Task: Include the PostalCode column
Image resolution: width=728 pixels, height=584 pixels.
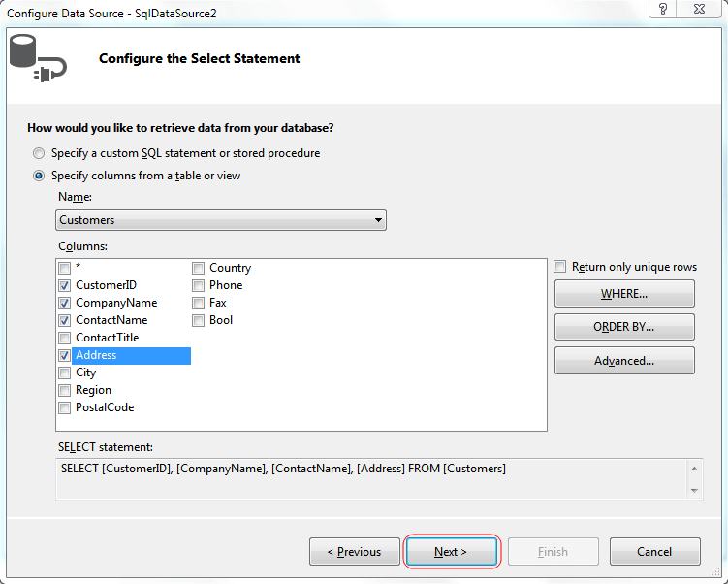Action: [64, 407]
